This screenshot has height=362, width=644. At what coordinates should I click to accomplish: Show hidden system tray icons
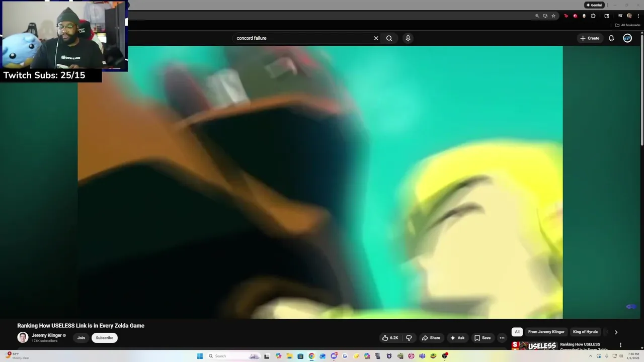[x=591, y=356]
